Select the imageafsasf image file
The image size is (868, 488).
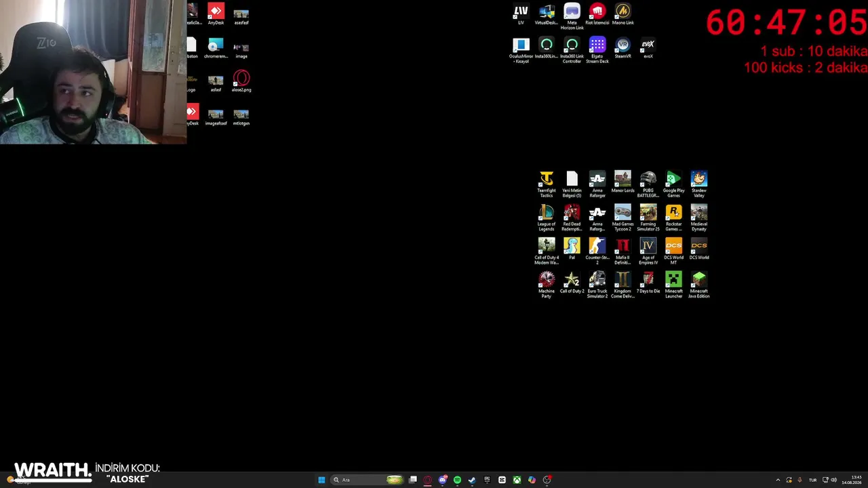coord(216,116)
